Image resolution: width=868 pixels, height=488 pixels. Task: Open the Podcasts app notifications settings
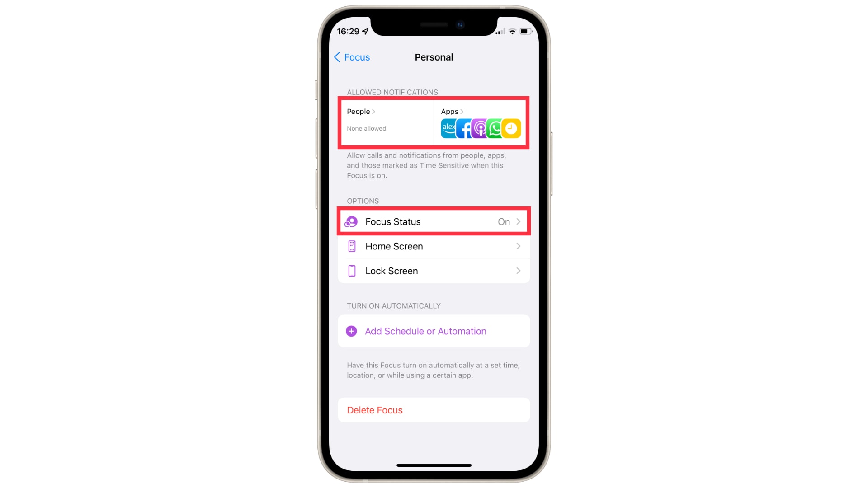[480, 128]
